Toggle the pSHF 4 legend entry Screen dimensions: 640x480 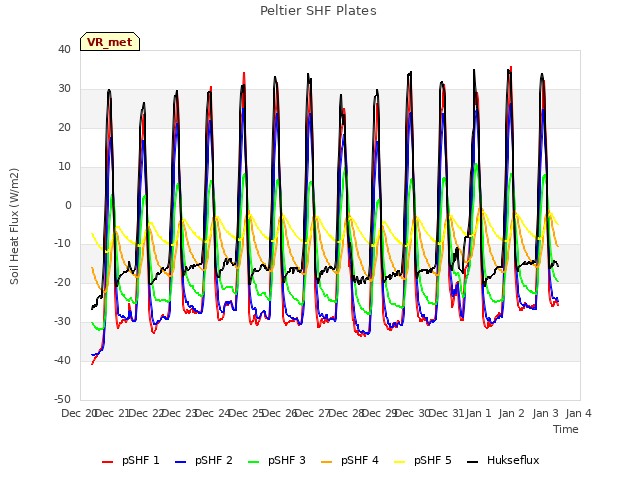click(x=350, y=460)
